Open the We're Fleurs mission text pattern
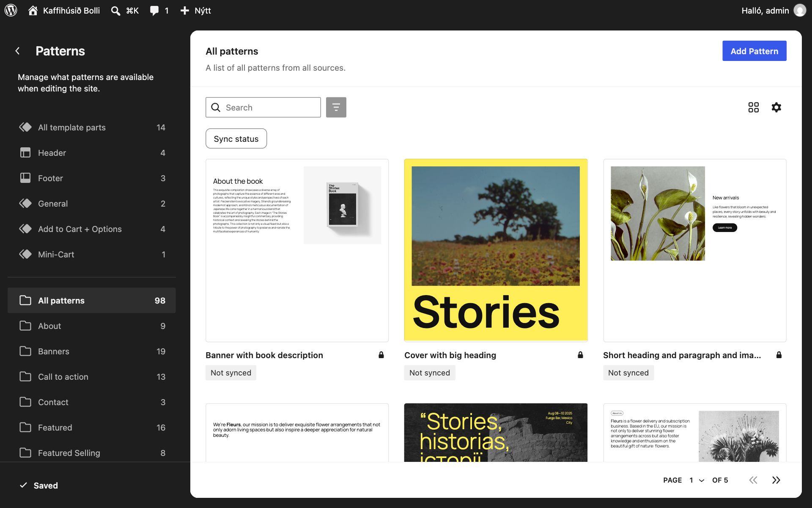This screenshot has width=812, height=508. pyautogui.click(x=297, y=433)
